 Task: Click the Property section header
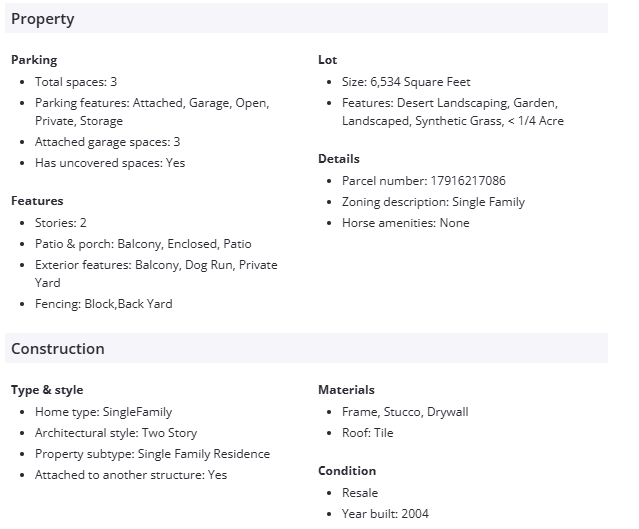[43, 19]
